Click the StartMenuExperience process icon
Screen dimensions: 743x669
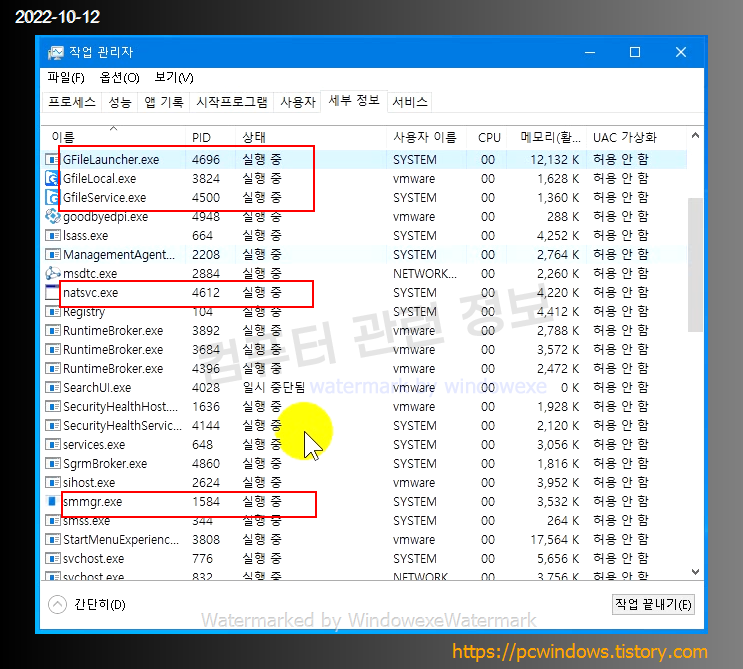point(52,540)
